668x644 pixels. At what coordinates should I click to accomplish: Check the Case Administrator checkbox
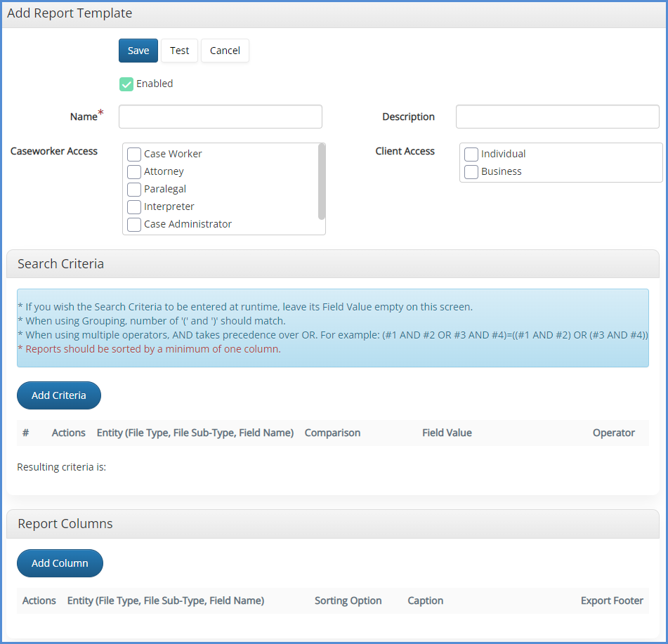(134, 225)
